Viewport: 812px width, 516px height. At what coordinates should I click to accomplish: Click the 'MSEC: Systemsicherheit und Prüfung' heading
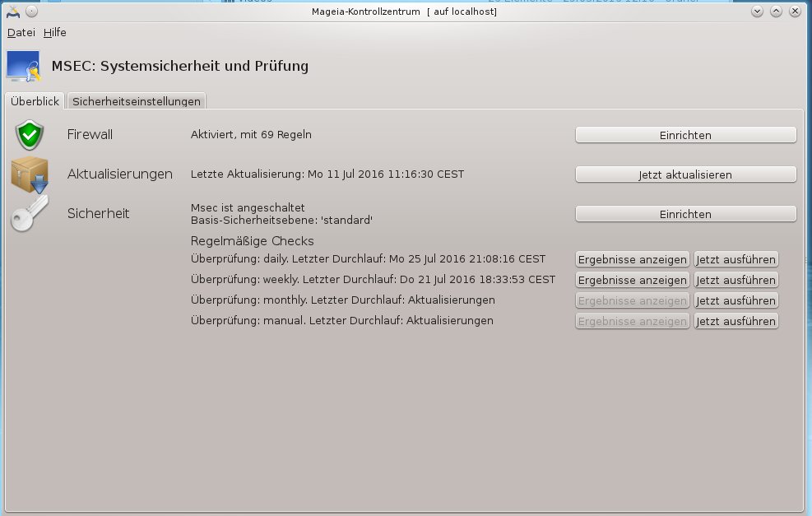coord(179,67)
